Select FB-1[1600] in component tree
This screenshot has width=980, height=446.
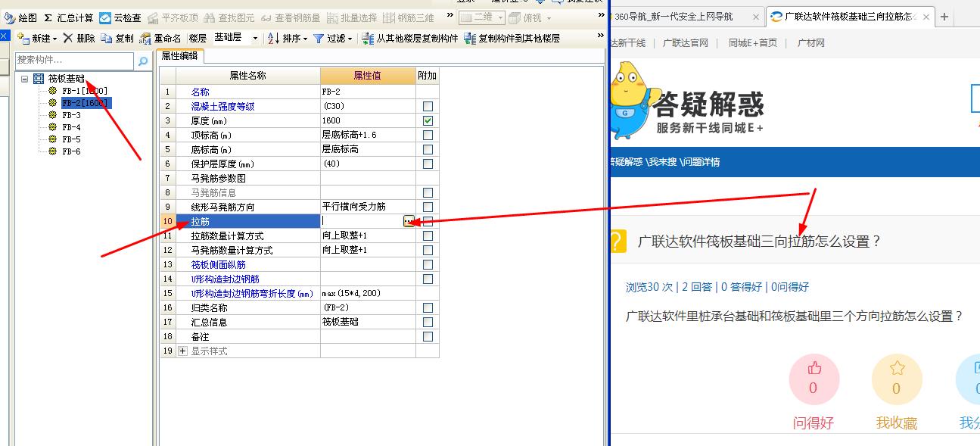tap(85, 91)
